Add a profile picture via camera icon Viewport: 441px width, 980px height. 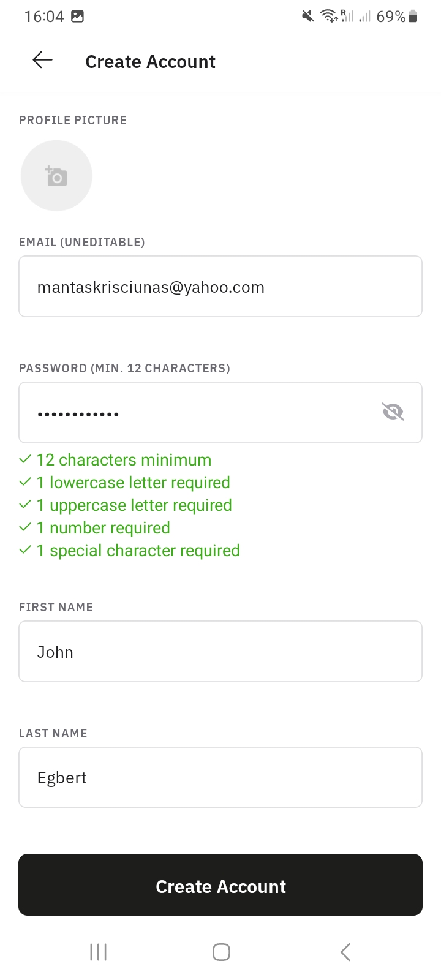pyautogui.click(x=56, y=176)
